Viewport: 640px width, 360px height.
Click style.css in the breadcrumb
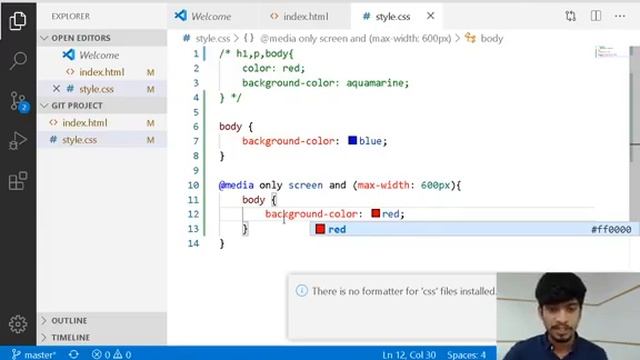(x=213, y=38)
